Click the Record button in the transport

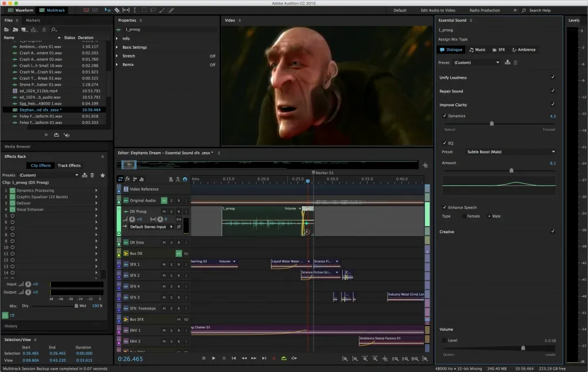(x=274, y=358)
